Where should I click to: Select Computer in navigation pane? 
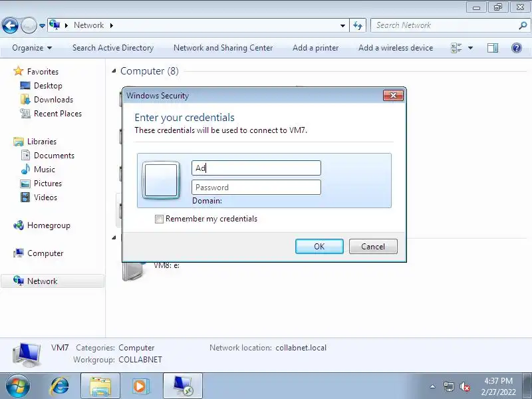pyautogui.click(x=38, y=253)
